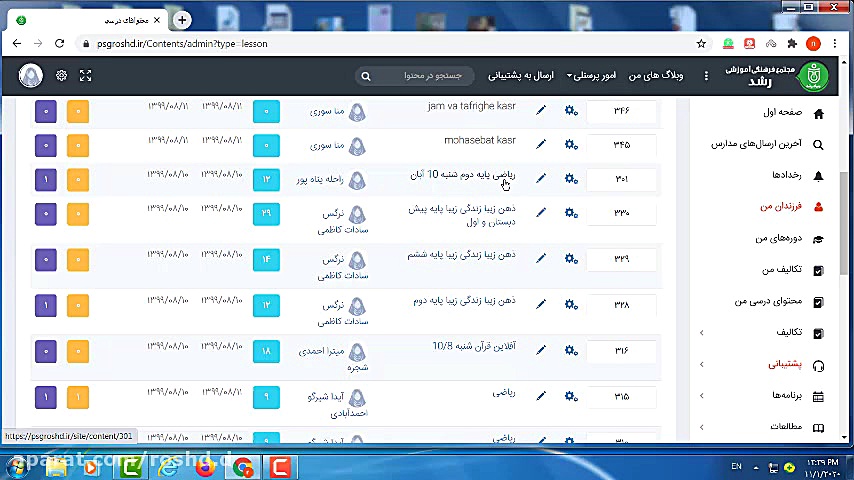
Task: Expand the مطالعات sidebar section
Action: click(702, 427)
